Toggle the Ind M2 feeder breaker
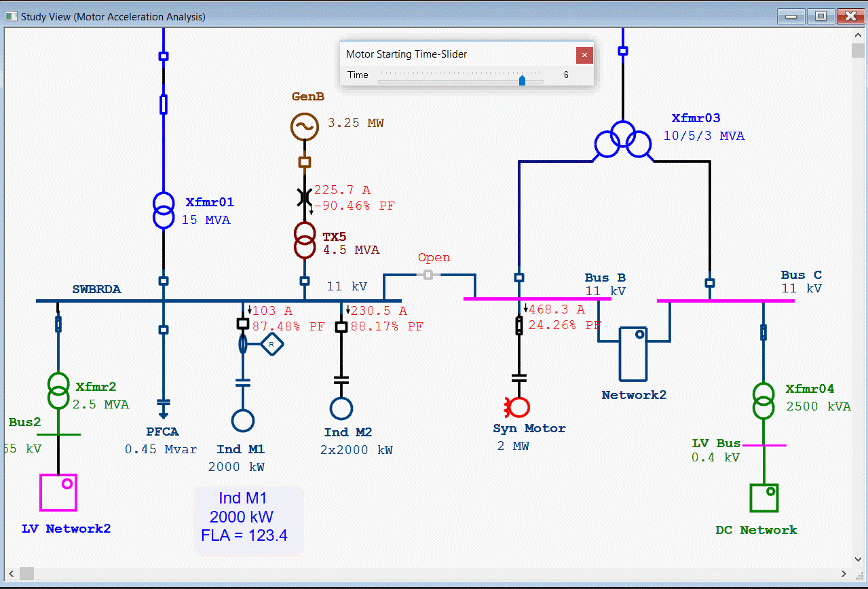868x589 pixels. pos(341,327)
